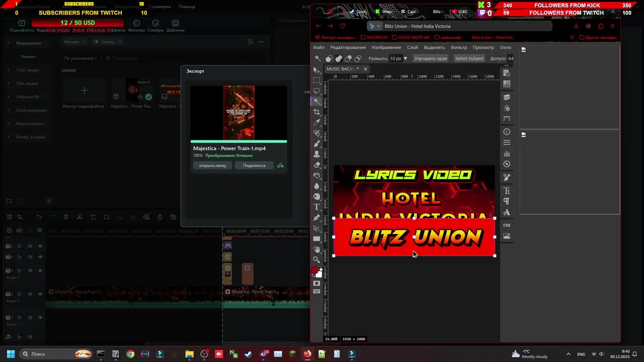Screen dimensions: 644x362
Task: Open the Info panel icon in Photopea
Action: click(507, 132)
